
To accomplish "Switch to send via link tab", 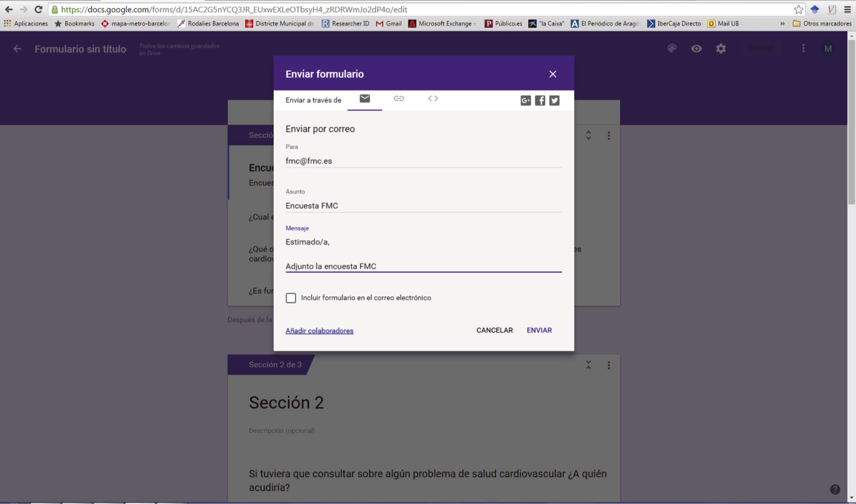I will click(399, 99).
